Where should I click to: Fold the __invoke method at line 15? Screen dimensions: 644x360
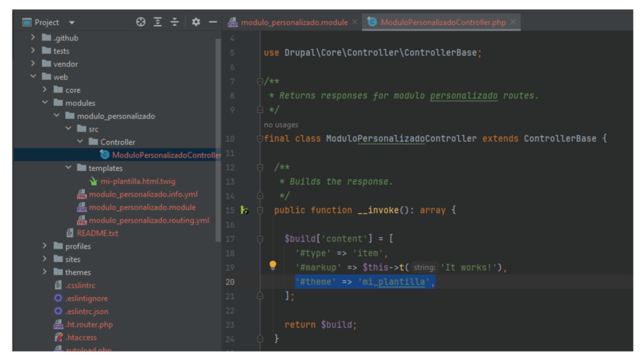260,210
